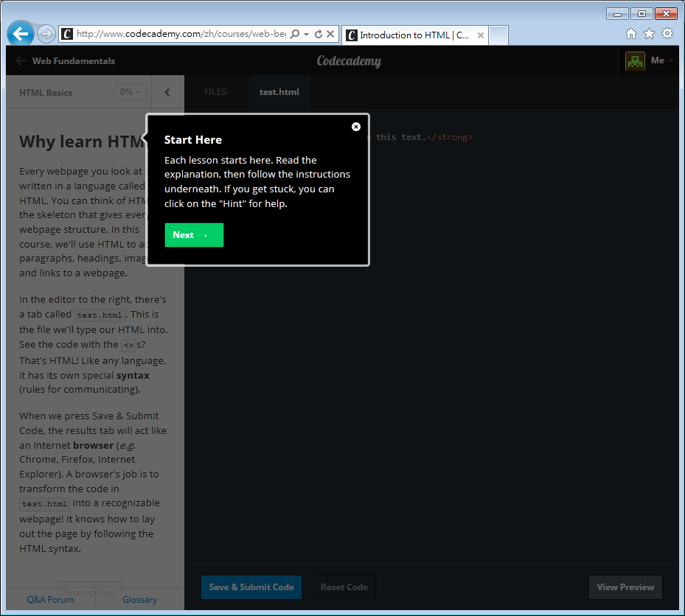
Task: Open the Glossary link
Action: pyautogui.click(x=139, y=600)
